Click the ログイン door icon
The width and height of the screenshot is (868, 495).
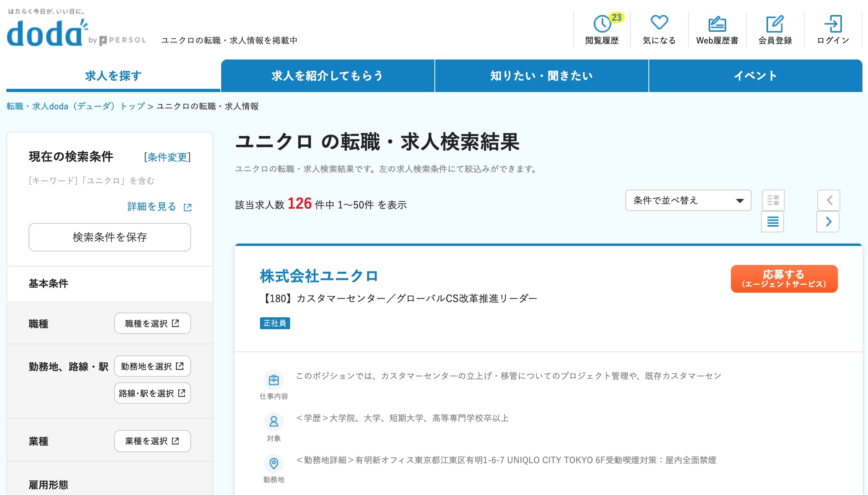pyautogui.click(x=833, y=24)
